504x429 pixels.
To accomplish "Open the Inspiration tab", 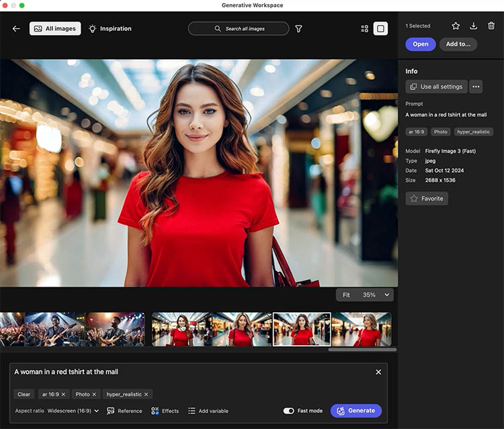I will (x=110, y=29).
